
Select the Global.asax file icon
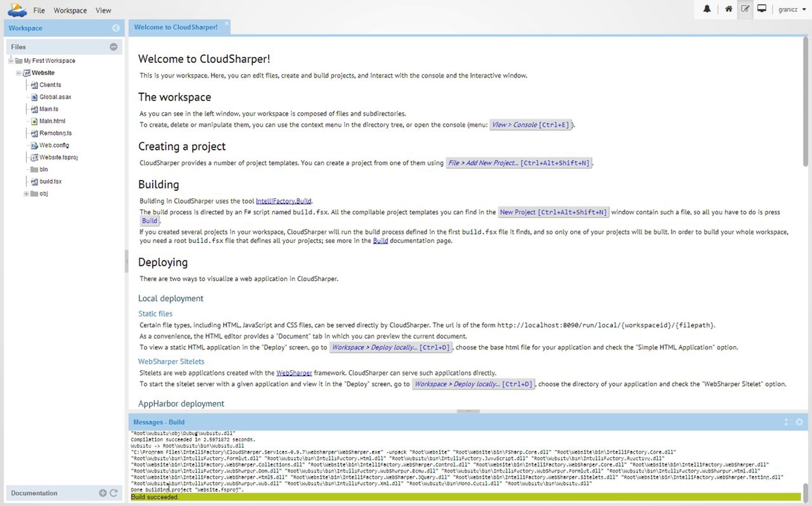34,97
